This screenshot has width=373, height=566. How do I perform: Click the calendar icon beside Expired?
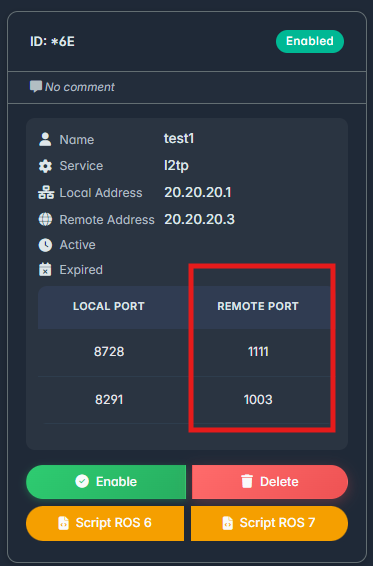[45, 270]
